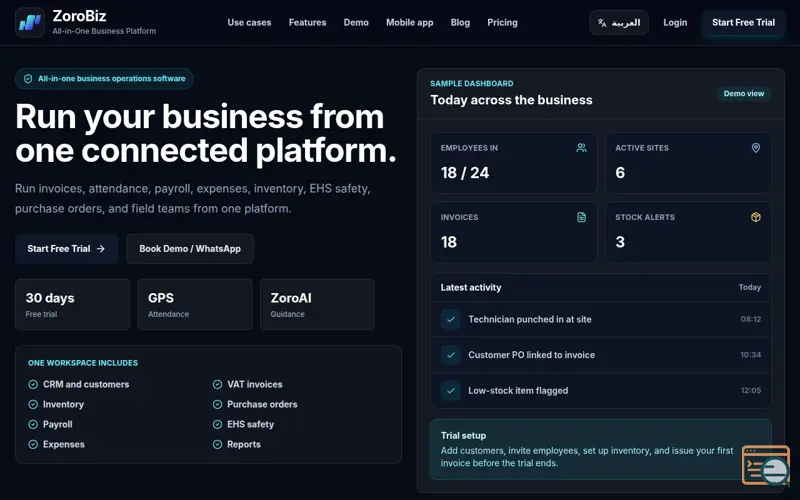Screen dimensions: 800x500
Task: Click the 10:34 timestamp
Action: click(751, 355)
